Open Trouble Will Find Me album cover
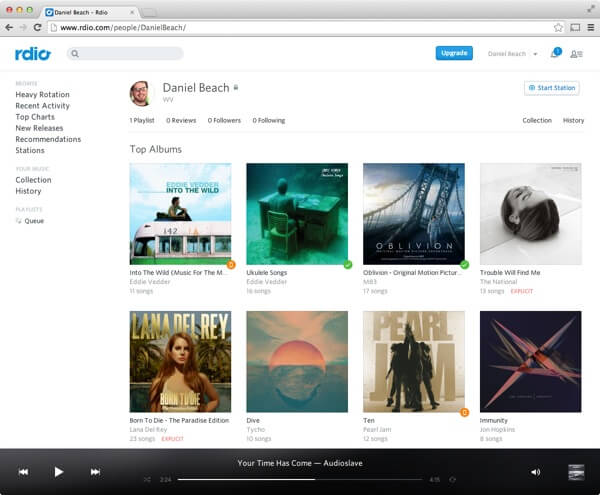The width and height of the screenshot is (600, 495). tap(531, 214)
